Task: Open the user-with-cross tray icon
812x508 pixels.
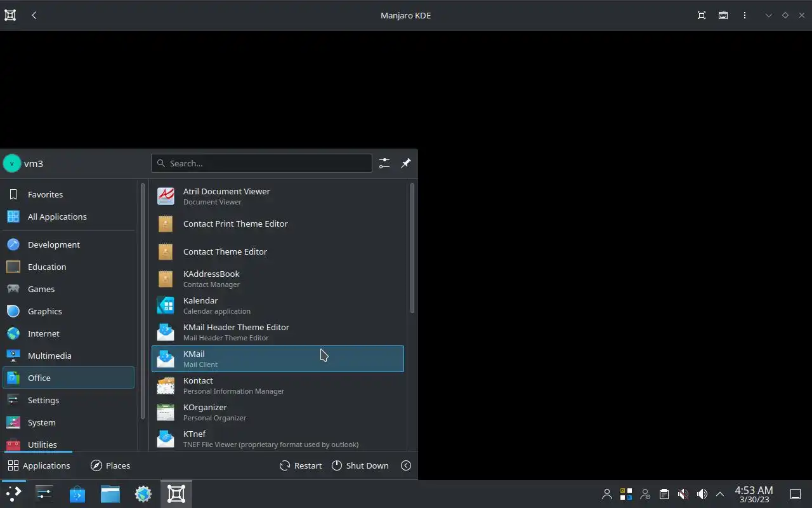Action: [645, 494]
